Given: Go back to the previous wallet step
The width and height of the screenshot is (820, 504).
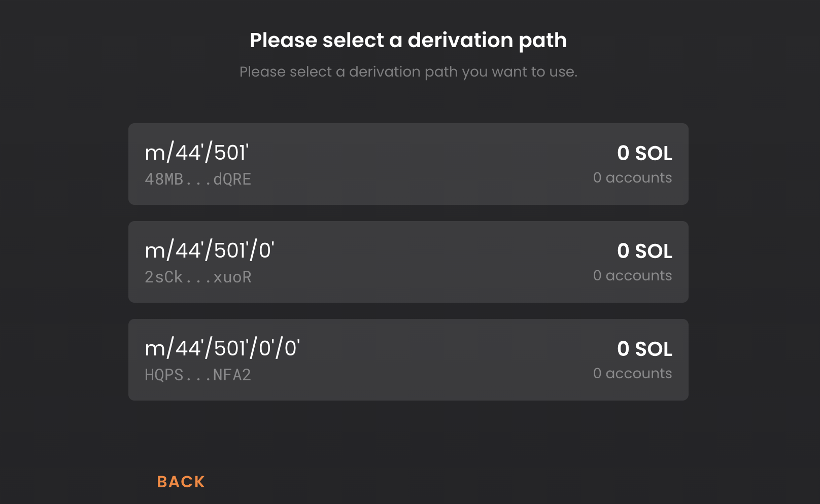Looking at the screenshot, I should tap(181, 481).
